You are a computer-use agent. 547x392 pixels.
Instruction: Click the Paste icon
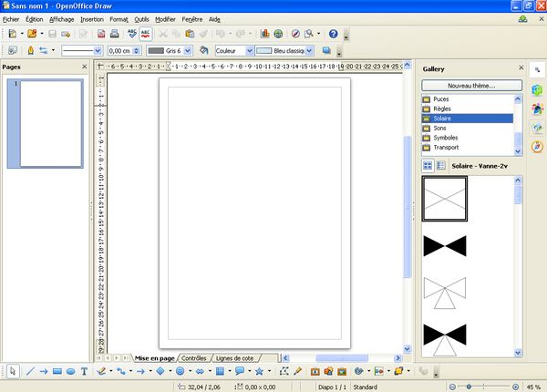190,34
